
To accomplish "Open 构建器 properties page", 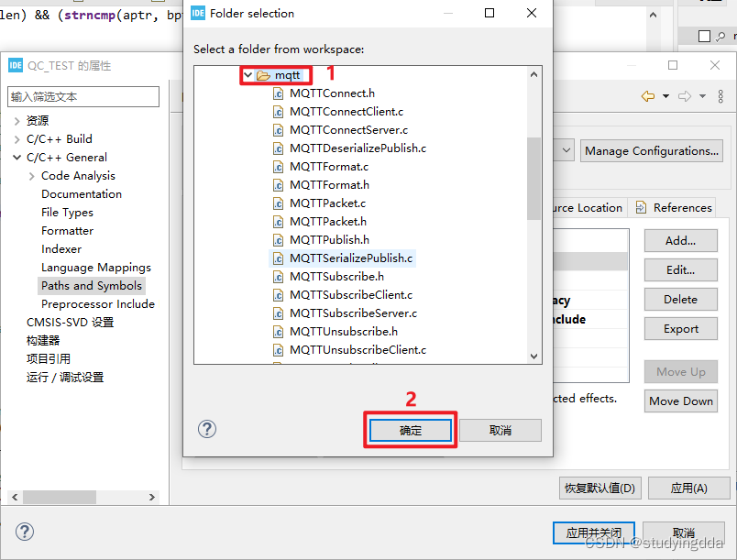I will tap(43, 341).
